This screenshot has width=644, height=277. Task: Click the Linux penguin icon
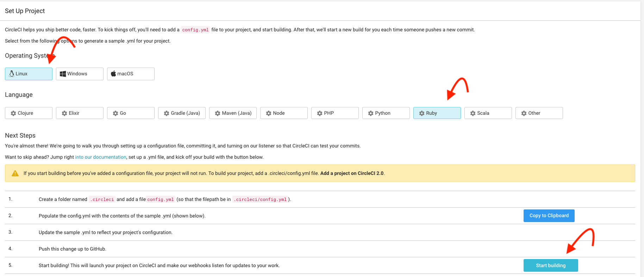pos(12,74)
